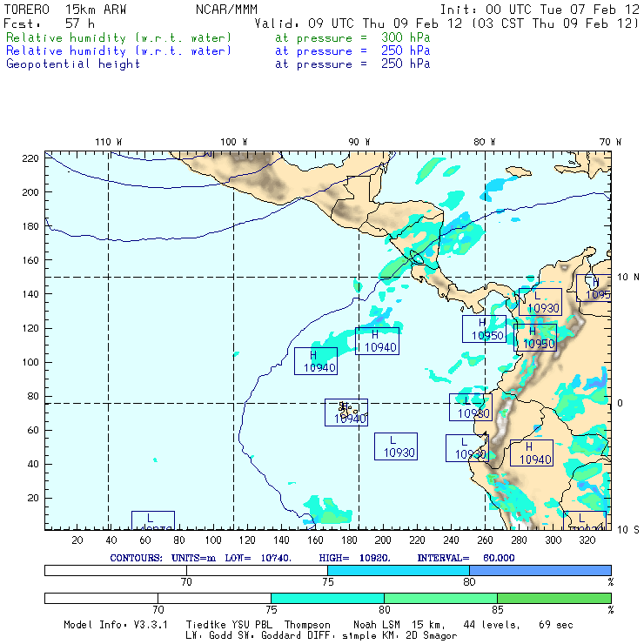Click the H 10950 box over the Colombian Andes
This screenshot has width=644, height=644.
pos(535,338)
